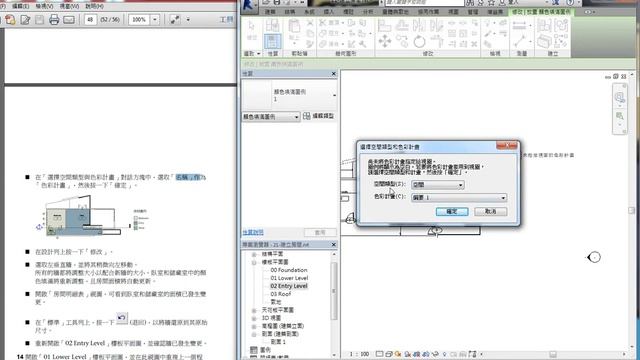Click Visual Style icon in view control bar

388,354
